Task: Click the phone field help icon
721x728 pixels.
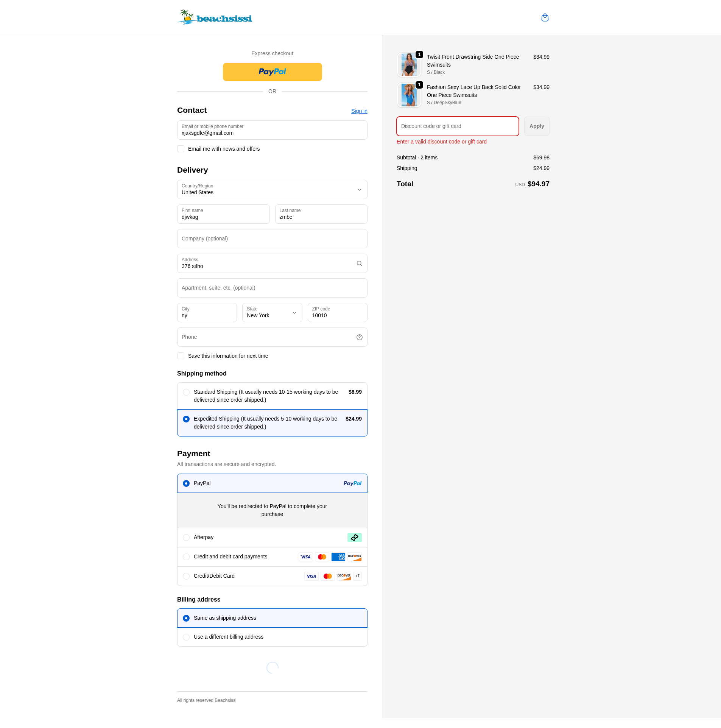Action: click(x=359, y=337)
